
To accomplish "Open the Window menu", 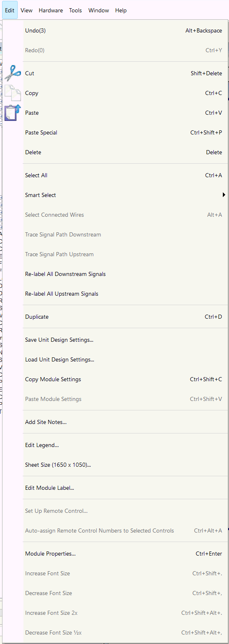I will click(99, 10).
